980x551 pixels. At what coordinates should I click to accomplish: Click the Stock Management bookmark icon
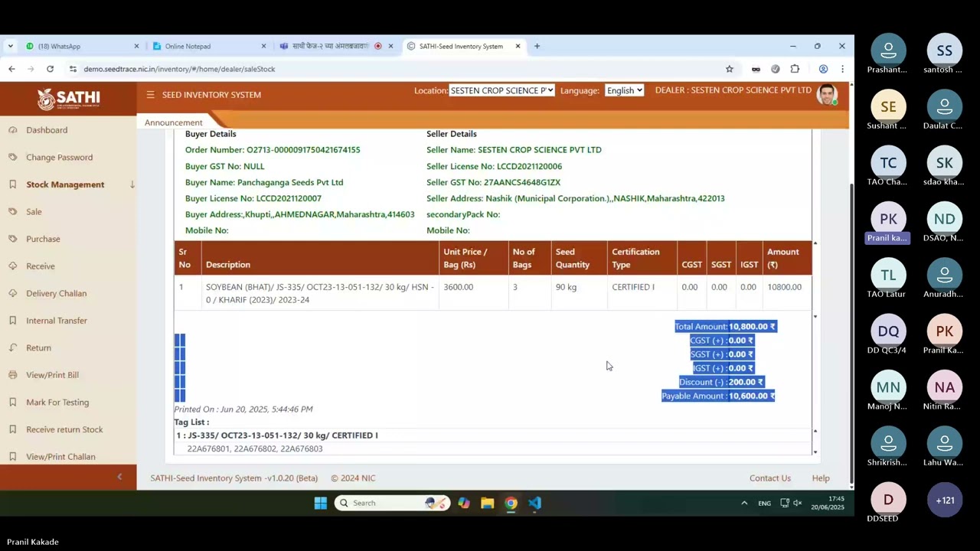point(13,184)
